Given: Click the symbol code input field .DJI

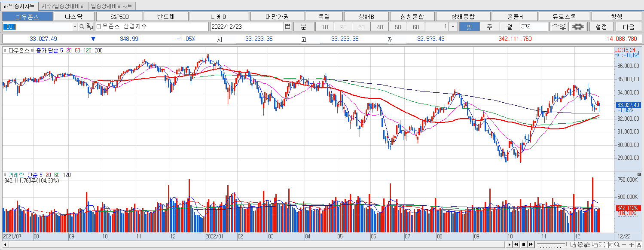Looking at the screenshot, I should [37, 27].
